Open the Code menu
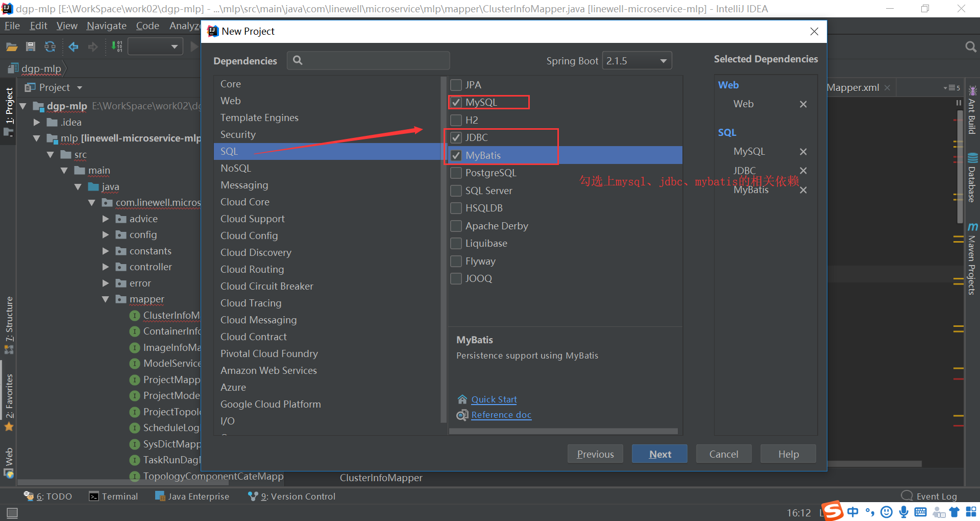 [x=148, y=26]
